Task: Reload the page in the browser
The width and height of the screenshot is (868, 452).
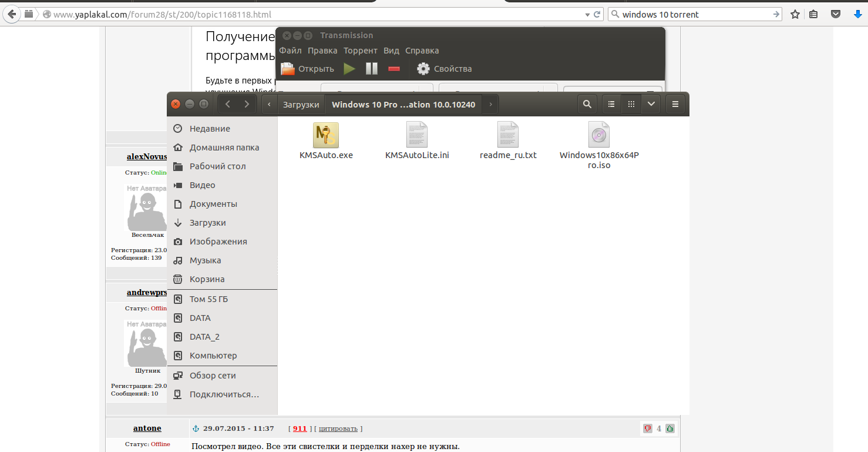Action: (x=597, y=14)
